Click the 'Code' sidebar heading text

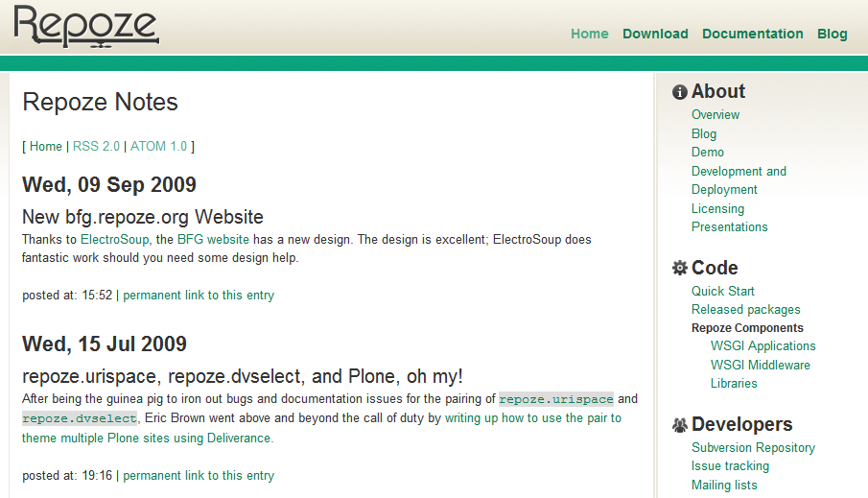click(x=715, y=268)
